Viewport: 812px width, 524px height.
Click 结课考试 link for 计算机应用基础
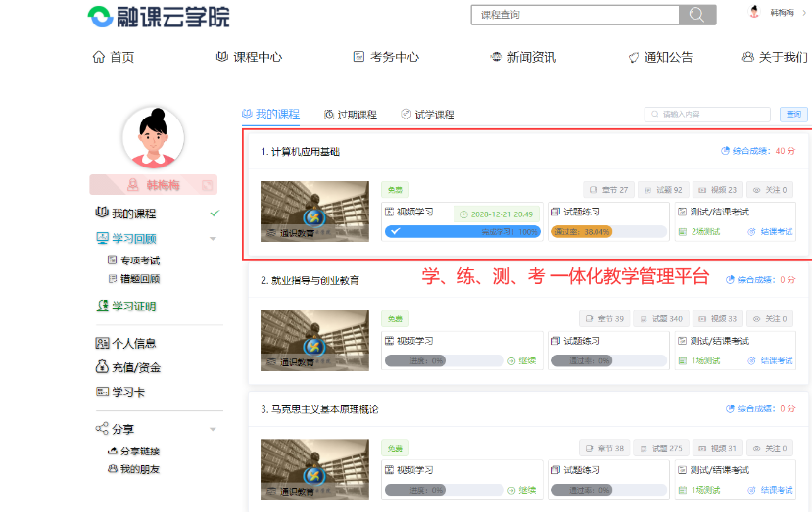point(770,232)
